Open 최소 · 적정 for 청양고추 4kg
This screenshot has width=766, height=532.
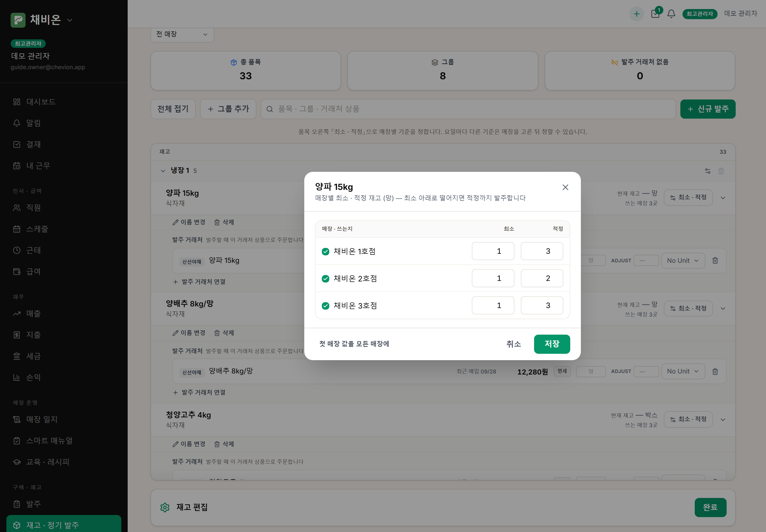click(688, 419)
